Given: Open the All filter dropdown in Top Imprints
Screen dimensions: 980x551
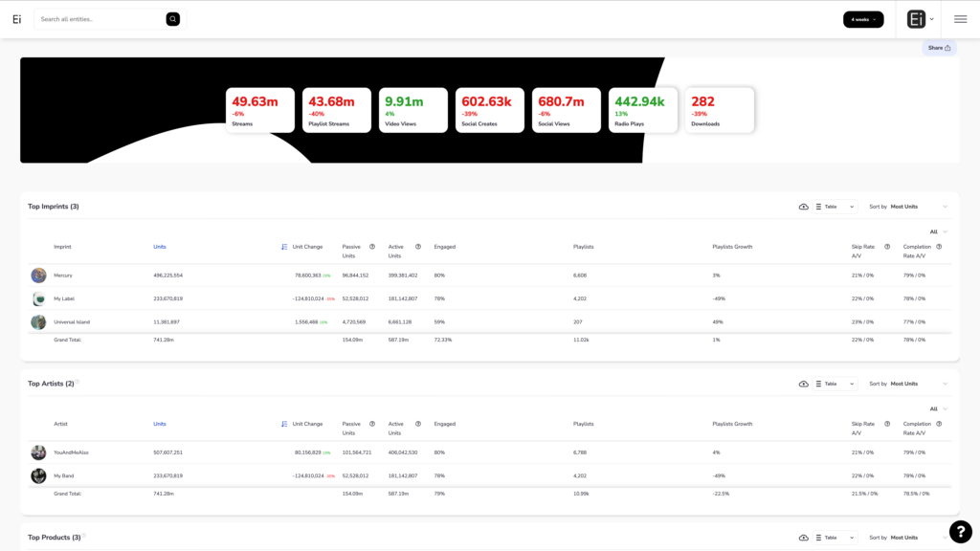Looking at the screenshot, I should (938, 231).
